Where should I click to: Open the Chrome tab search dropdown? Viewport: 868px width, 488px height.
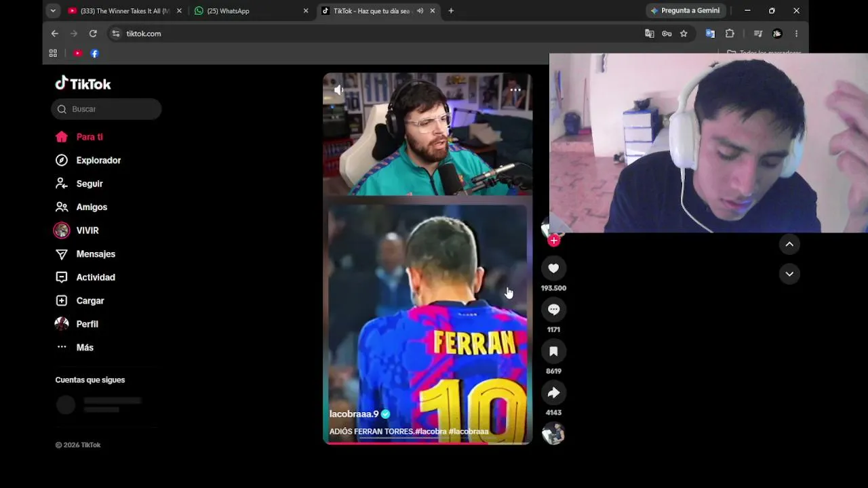pos(53,11)
